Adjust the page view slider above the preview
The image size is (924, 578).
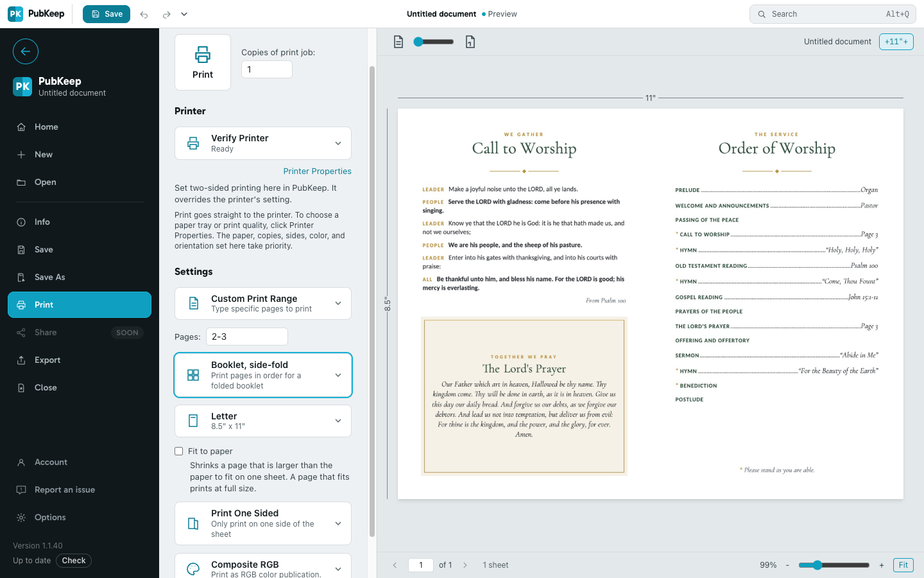pos(434,42)
